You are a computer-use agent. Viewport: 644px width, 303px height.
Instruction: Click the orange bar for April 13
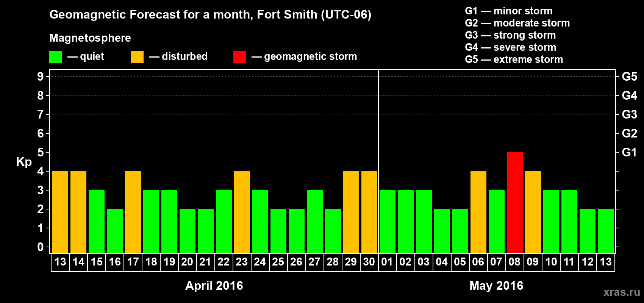tap(60, 212)
